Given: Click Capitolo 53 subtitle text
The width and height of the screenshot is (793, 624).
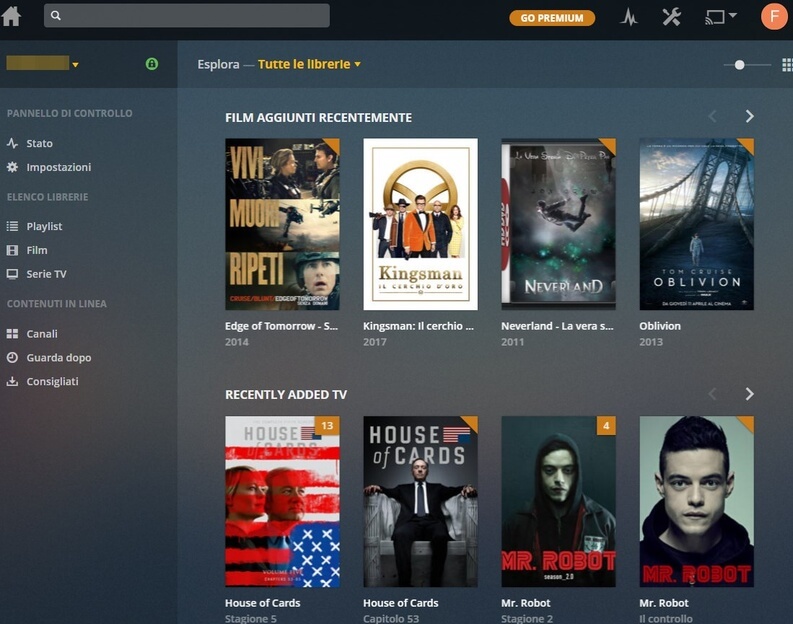Looking at the screenshot, I should tap(391, 618).
